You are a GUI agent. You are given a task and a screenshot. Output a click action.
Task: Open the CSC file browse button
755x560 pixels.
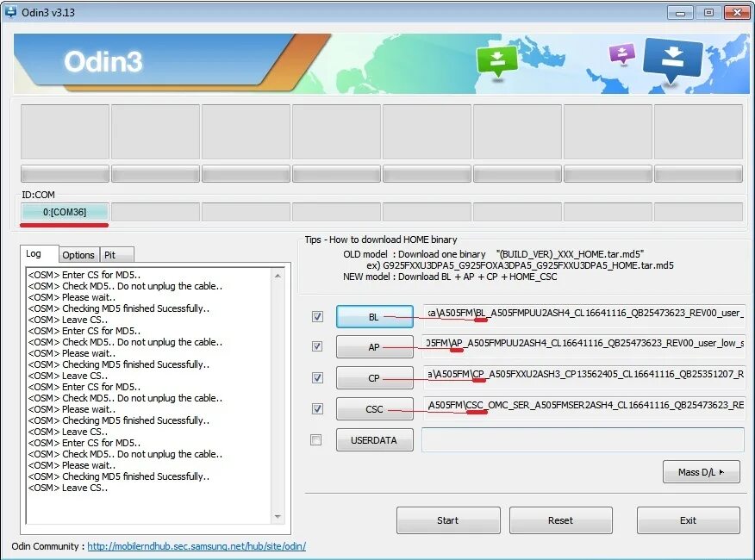pyautogui.click(x=375, y=409)
